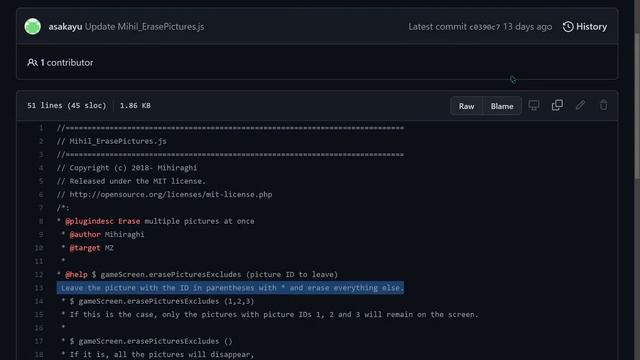Viewport: 640px width, 360px height.
Task: Open the asakayu user profile link
Action: tap(65, 27)
